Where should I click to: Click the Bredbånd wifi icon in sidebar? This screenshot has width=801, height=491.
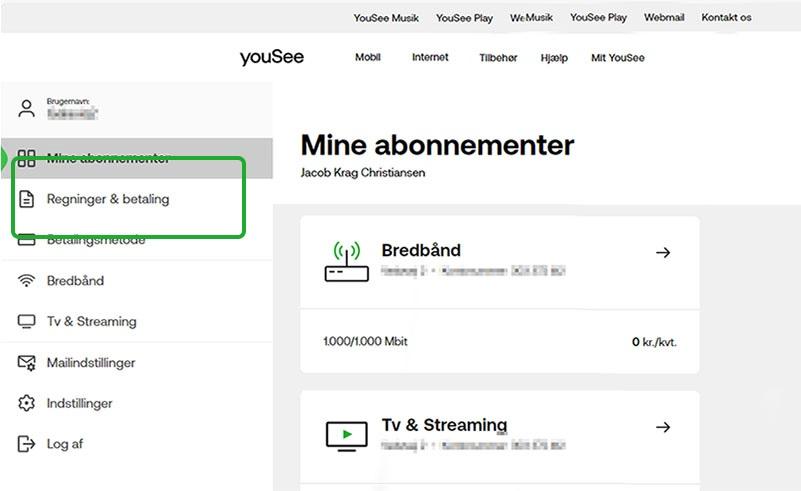27,281
